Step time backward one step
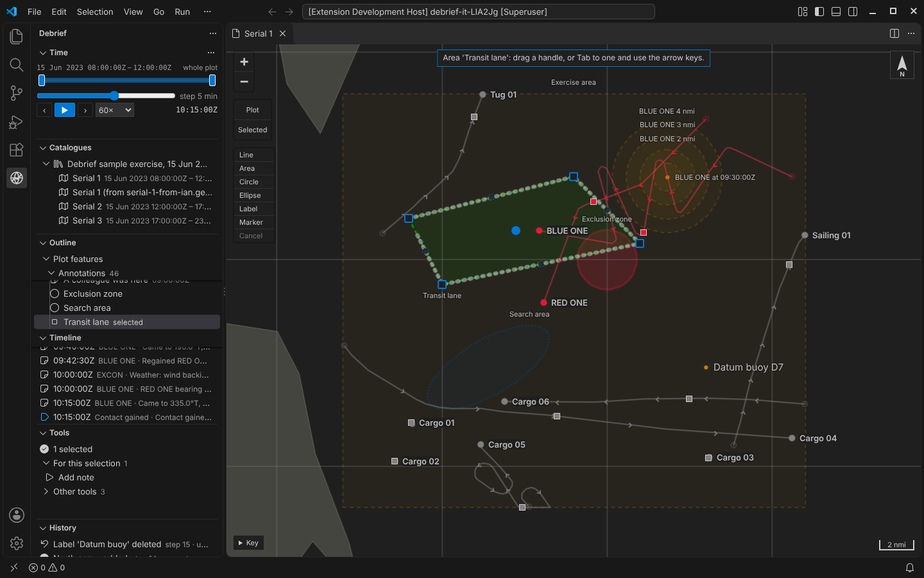The width and height of the screenshot is (924, 578). [x=44, y=110]
